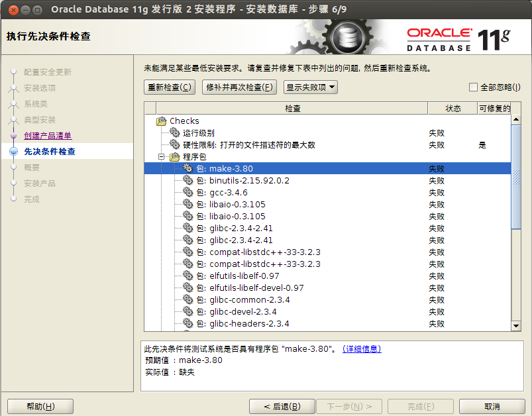Click the Checks root node label
The height and width of the screenshot is (416, 532).
pos(184,121)
